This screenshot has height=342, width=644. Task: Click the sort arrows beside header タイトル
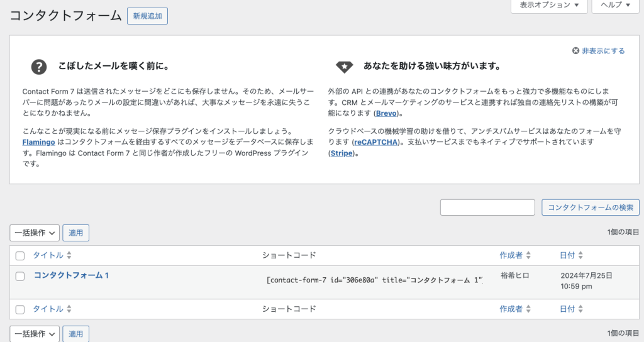pyautogui.click(x=69, y=255)
